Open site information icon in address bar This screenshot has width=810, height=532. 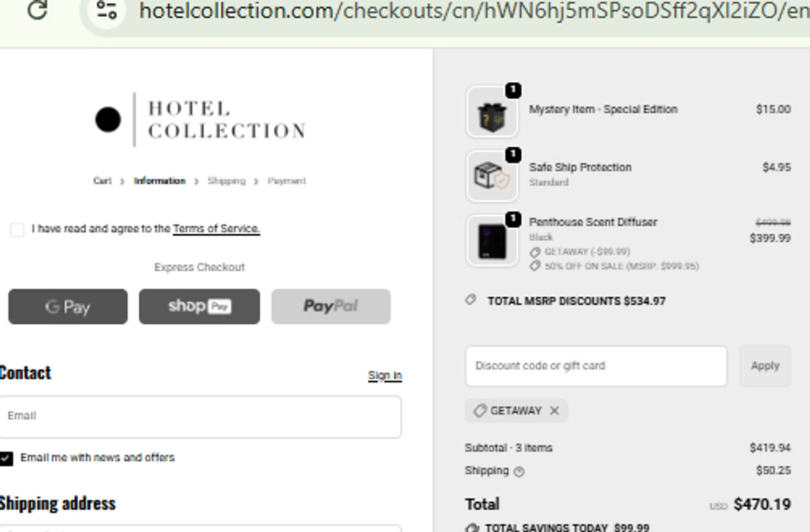(106, 10)
